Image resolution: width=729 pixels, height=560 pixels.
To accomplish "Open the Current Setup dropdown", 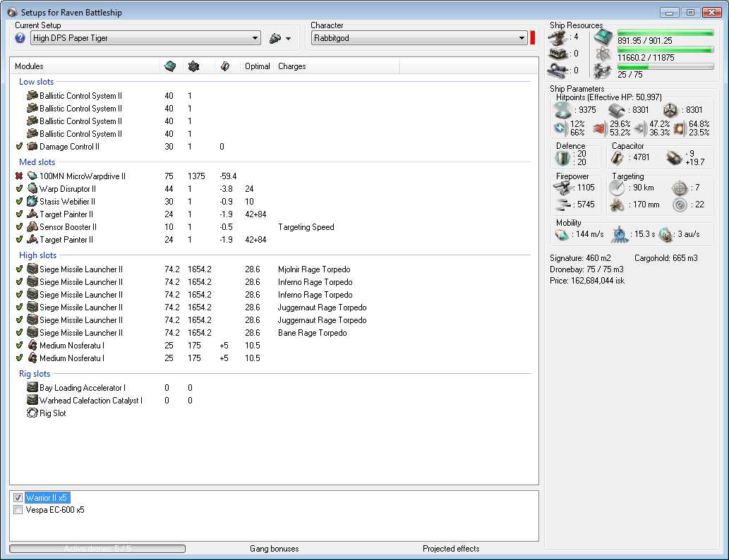I will (145, 38).
